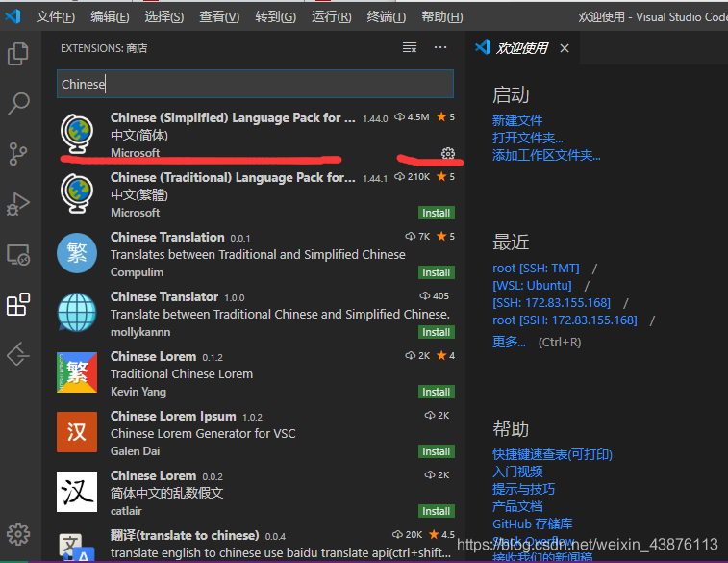Focus the extensions search box
Image resolution: width=728 pixels, height=563 pixels.
[x=255, y=84]
